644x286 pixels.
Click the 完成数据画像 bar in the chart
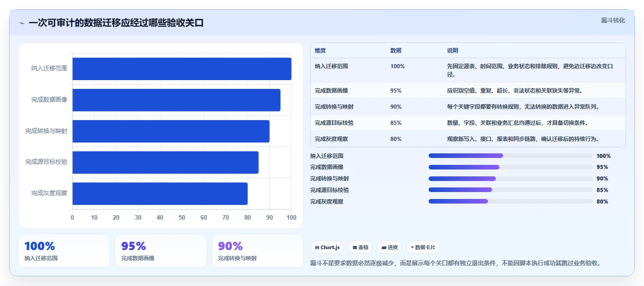pyautogui.click(x=176, y=100)
